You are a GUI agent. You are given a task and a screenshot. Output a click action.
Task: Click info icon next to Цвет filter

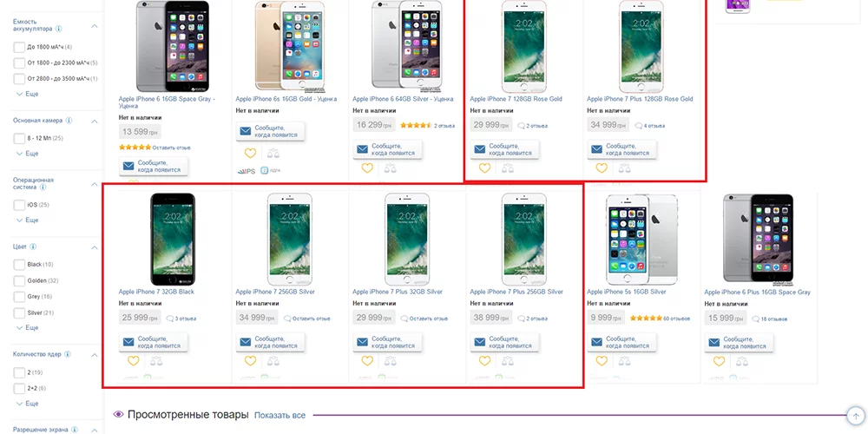[33, 247]
